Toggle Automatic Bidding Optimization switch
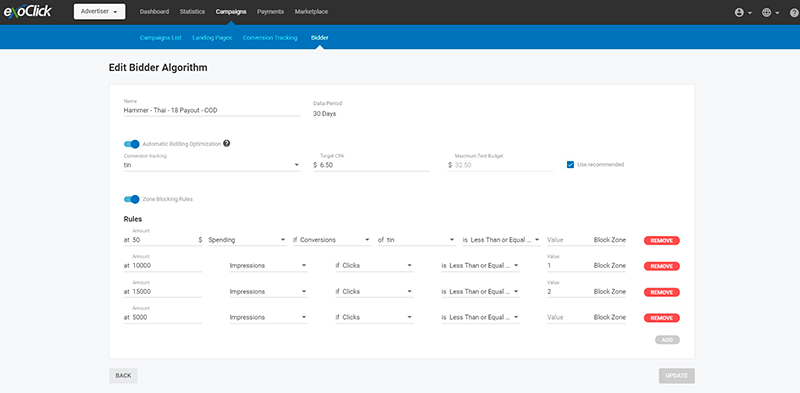The height and width of the screenshot is (393, 800). coord(132,144)
